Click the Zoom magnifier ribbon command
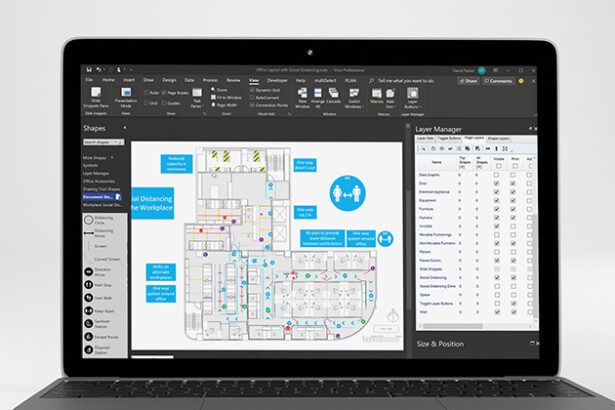 [219, 90]
